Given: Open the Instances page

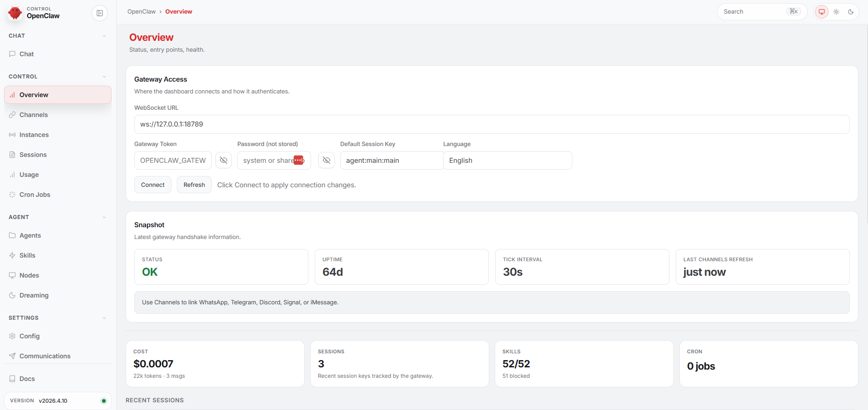Looking at the screenshot, I should 58,135.
